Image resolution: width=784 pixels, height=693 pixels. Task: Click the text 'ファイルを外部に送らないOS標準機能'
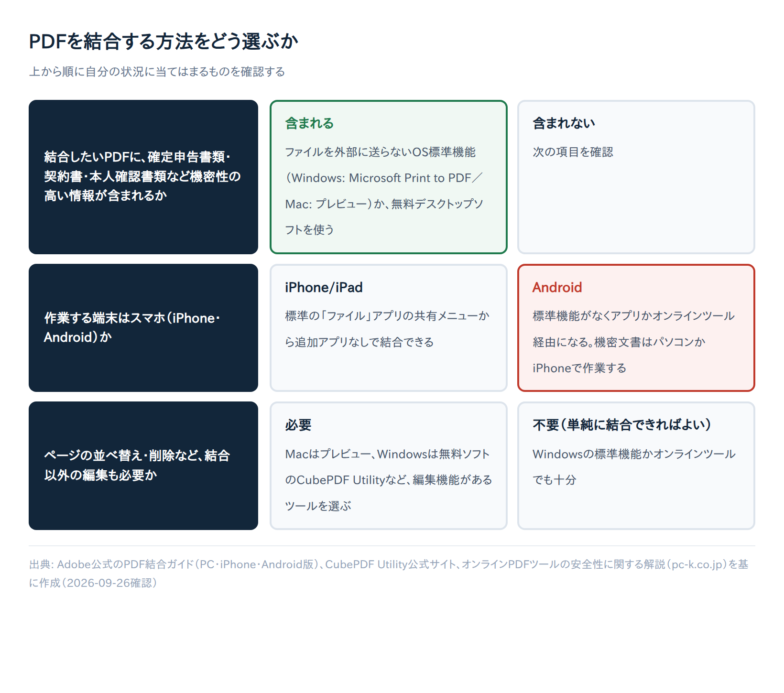point(380,152)
